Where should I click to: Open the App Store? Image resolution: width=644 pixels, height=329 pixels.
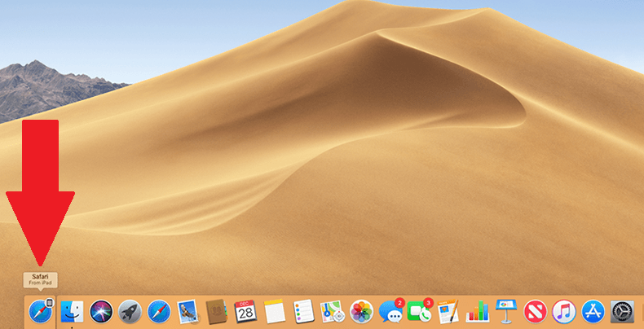pos(593,312)
